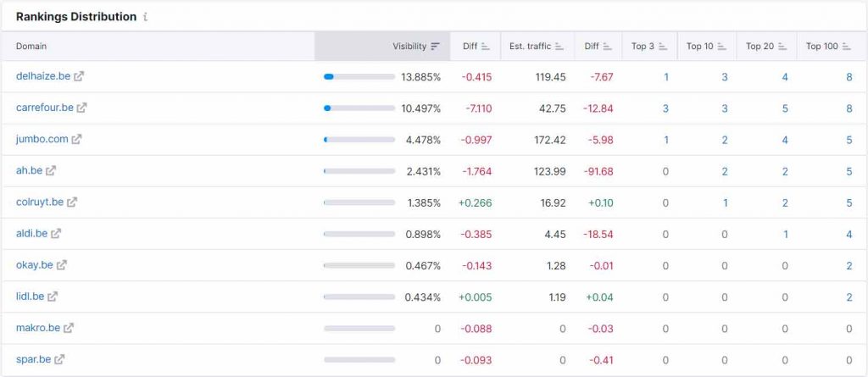Open external link icon next to jumbo.com

coord(77,140)
